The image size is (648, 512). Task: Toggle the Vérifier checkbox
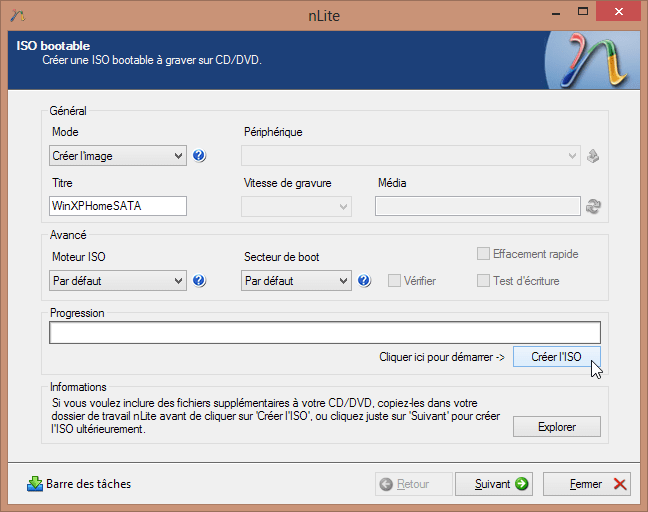coord(394,281)
